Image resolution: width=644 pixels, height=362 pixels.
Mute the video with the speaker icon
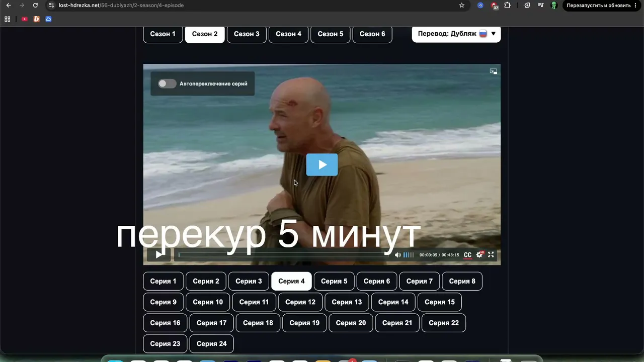point(397,255)
